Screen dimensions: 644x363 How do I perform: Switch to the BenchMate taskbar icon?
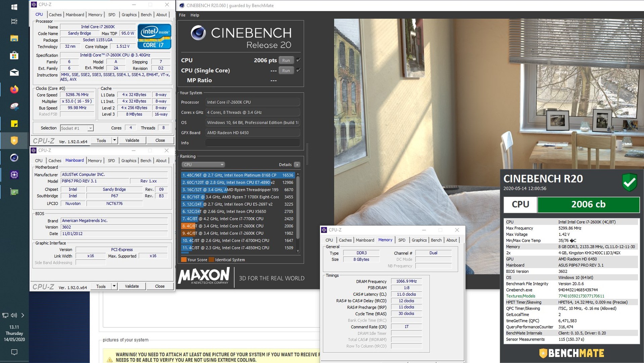click(14, 140)
